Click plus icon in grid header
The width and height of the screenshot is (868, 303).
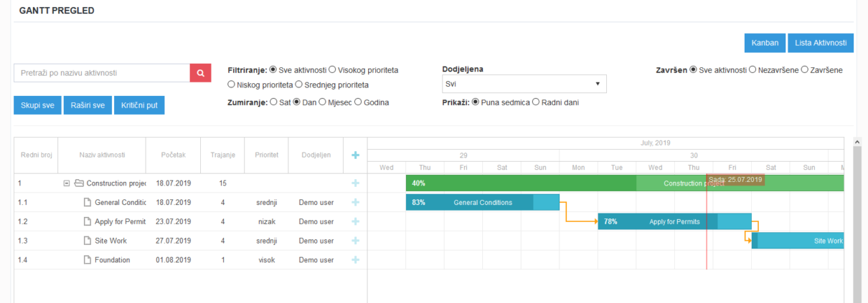tap(355, 155)
